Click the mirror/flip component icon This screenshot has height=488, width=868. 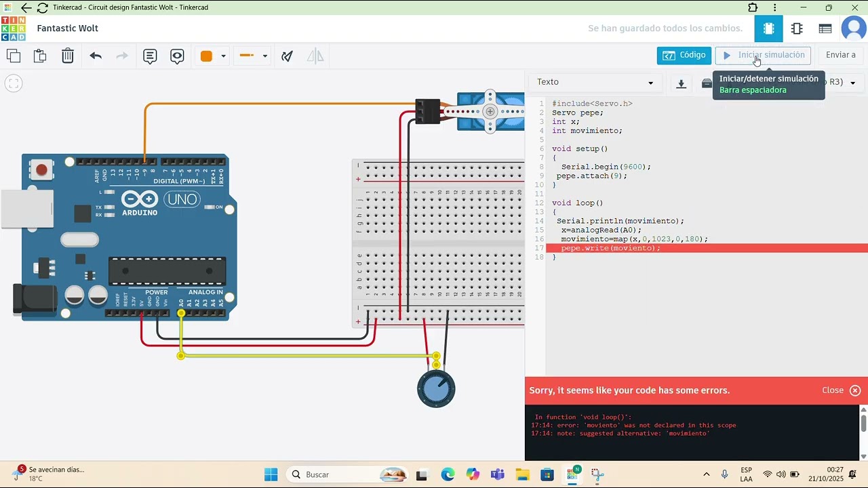point(315,56)
